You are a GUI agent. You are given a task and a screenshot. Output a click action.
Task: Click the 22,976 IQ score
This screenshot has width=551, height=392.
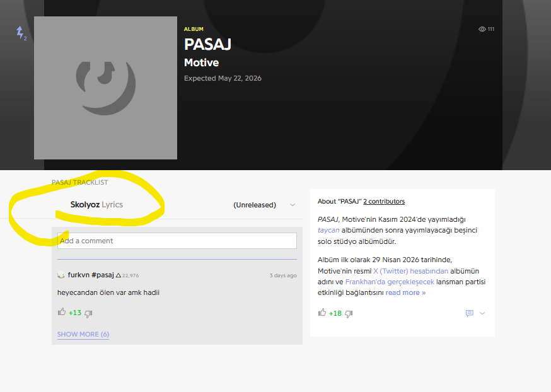[130, 276]
